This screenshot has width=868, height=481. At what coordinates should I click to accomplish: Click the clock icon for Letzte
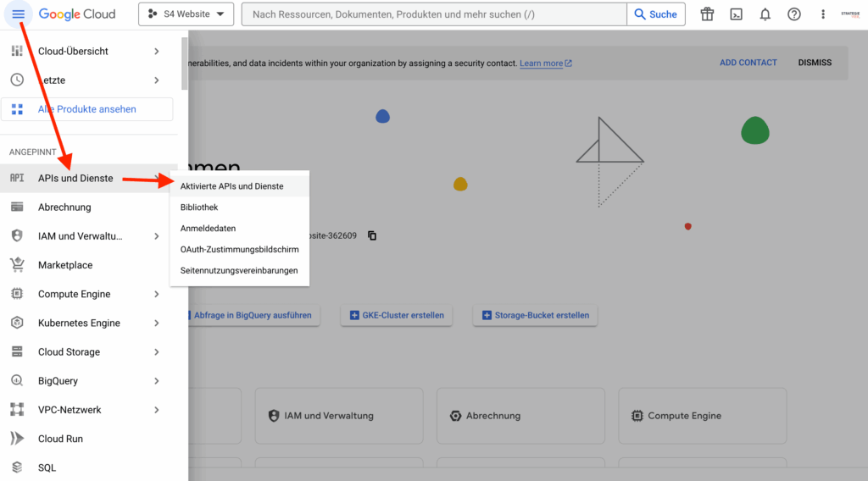17,80
